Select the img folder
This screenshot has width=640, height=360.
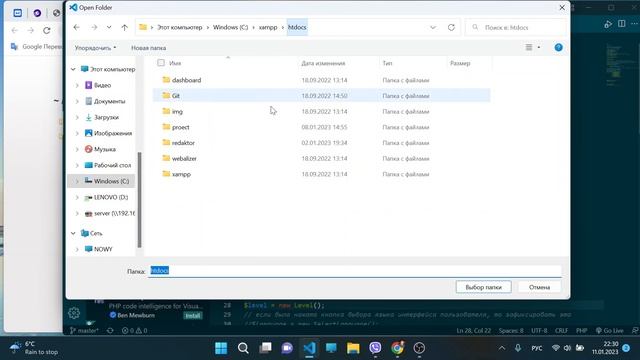click(x=321, y=111)
